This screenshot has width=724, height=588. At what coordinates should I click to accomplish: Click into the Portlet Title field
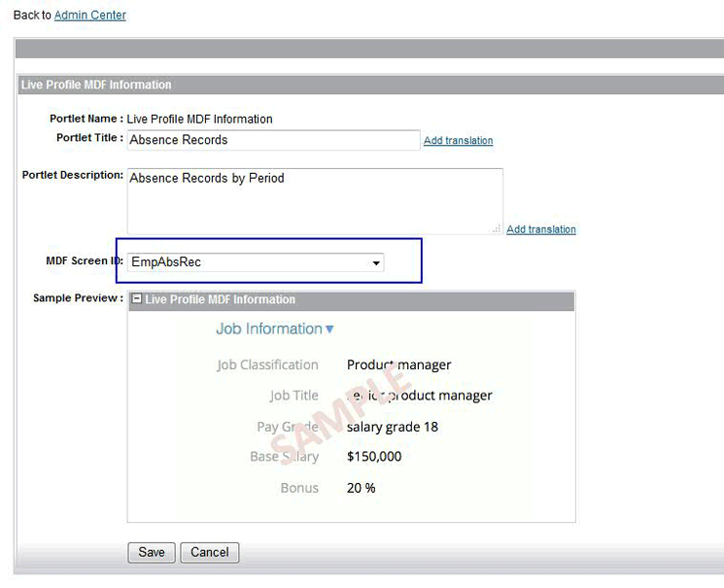point(273,140)
